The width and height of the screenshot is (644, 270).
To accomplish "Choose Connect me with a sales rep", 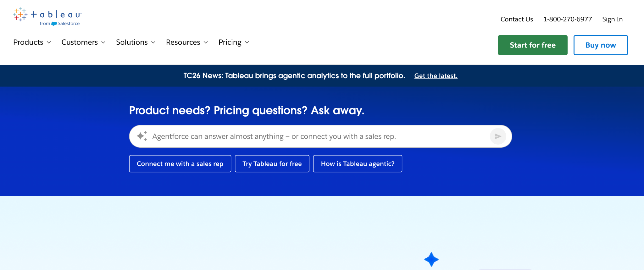I will click(180, 164).
